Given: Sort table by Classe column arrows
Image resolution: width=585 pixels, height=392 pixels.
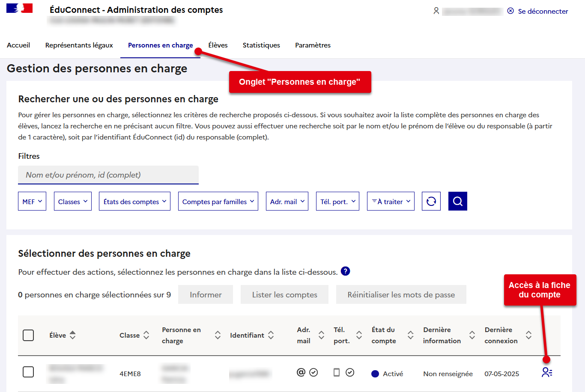Looking at the screenshot, I should tap(146, 335).
